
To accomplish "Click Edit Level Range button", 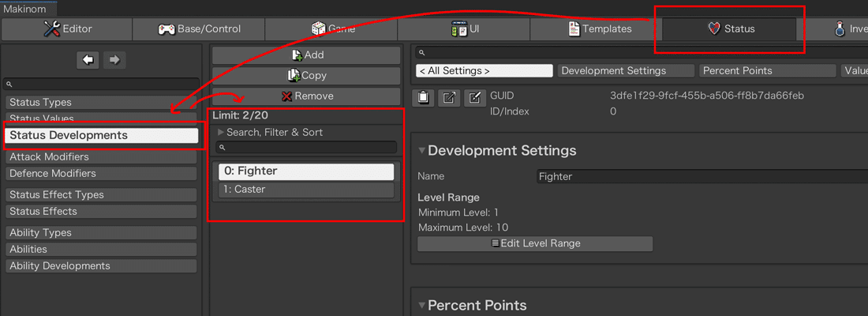I will tap(535, 243).
